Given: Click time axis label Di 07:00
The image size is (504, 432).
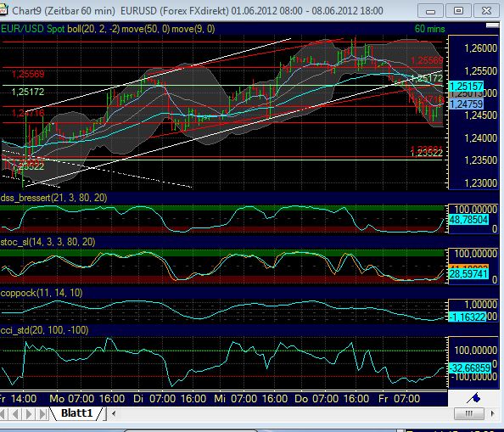Looking at the screenshot, I should pos(154,399).
